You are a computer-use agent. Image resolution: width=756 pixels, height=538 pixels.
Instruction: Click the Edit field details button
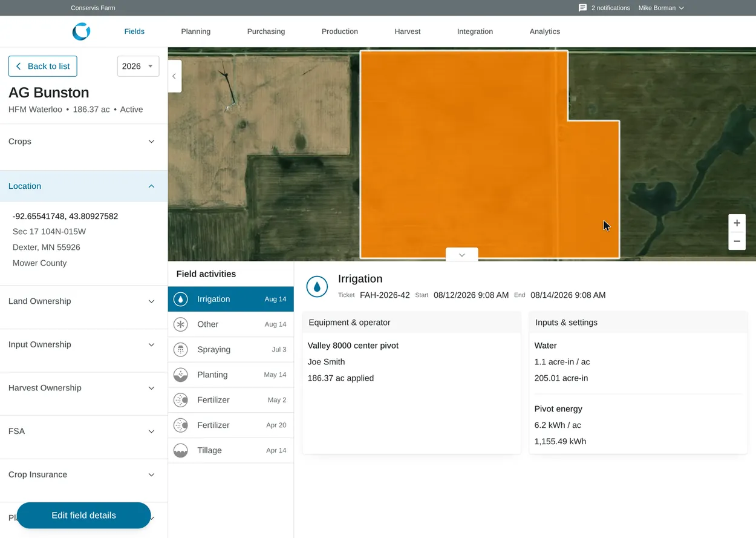pos(83,516)
